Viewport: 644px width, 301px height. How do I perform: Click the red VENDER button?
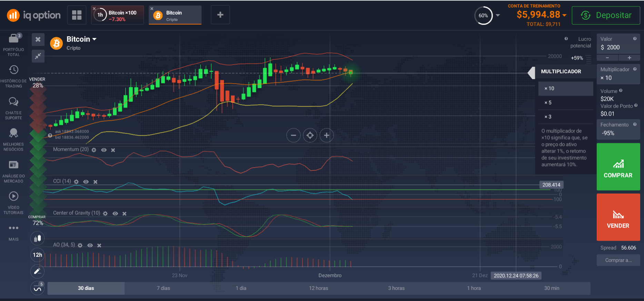(x=618, y=217)
